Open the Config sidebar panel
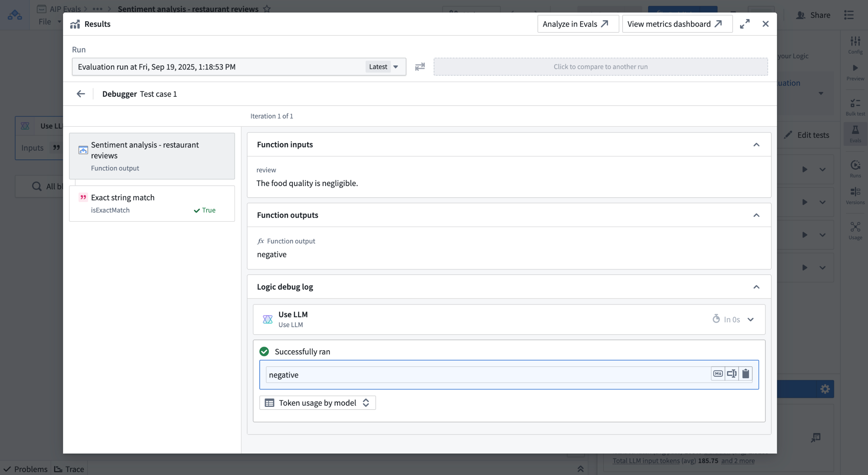 pyautogui.click(x=855, y=45)
